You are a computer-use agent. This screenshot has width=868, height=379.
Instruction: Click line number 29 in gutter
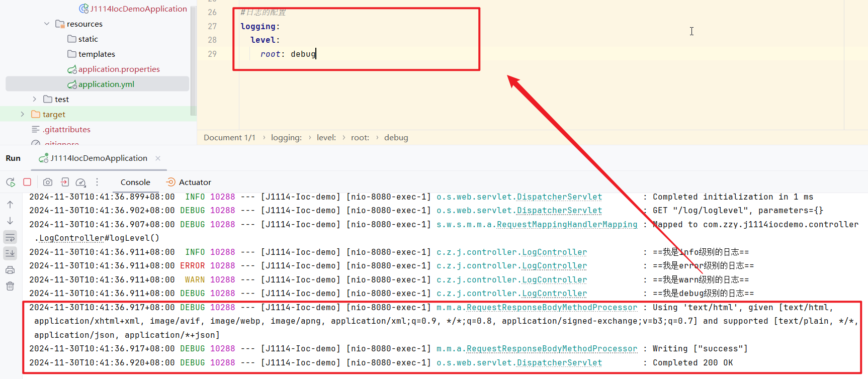212,54
